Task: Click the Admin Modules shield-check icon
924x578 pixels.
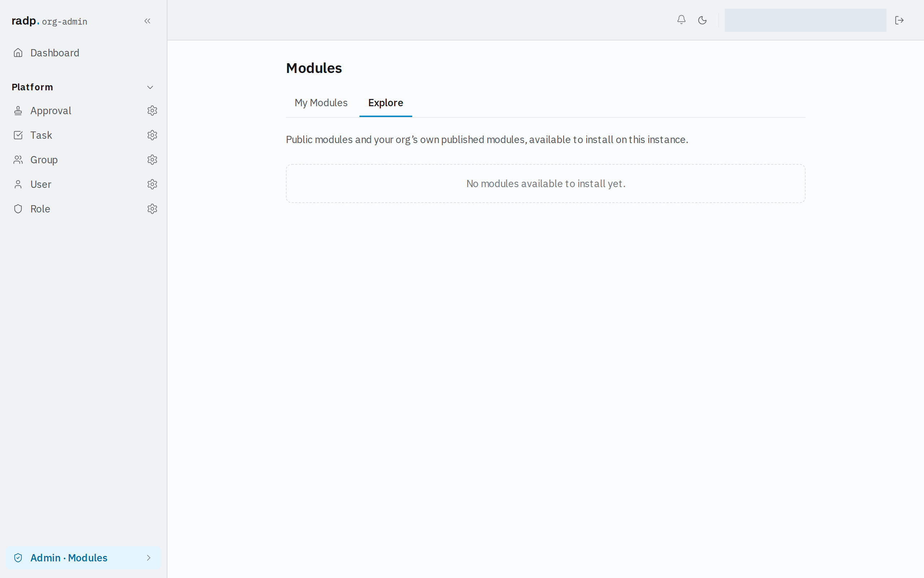Action: click(18, 558)
